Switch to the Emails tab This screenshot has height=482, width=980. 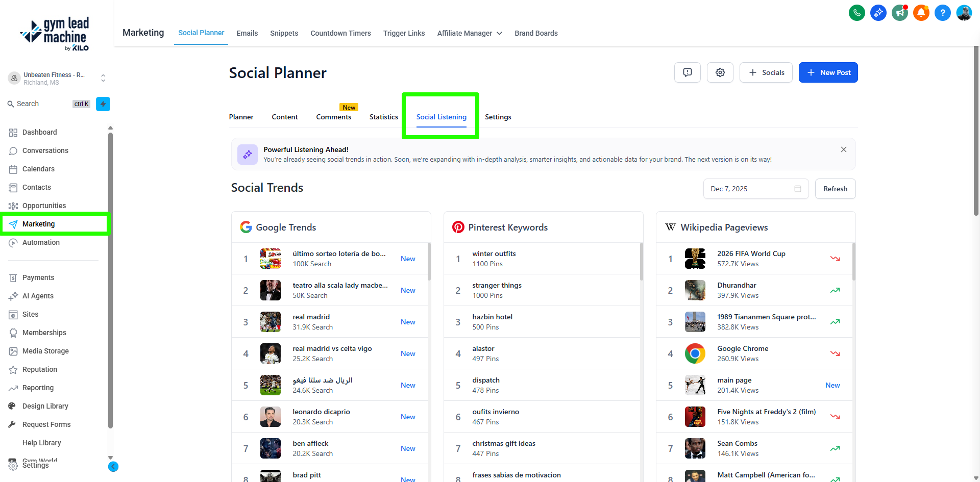[247, 33]
